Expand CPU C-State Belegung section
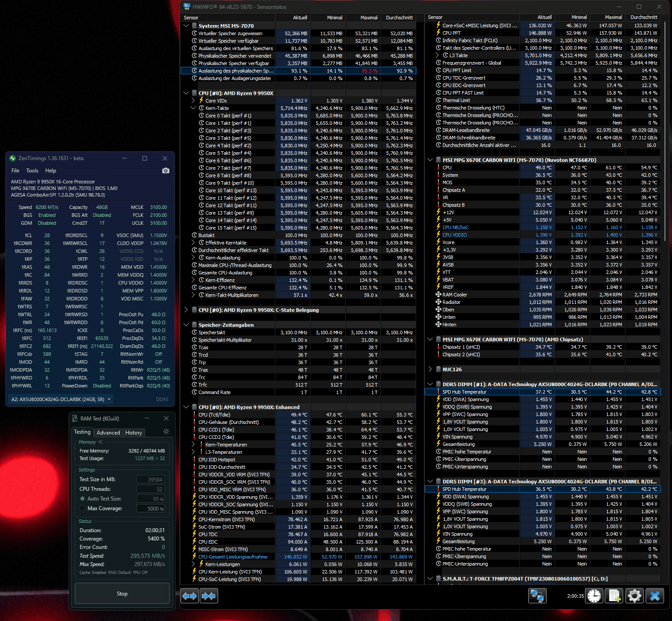 point(186,310)
